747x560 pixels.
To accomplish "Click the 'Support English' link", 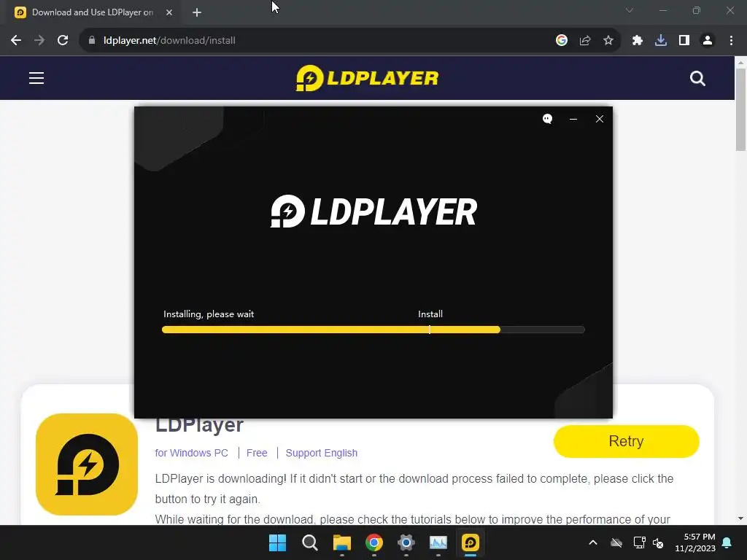I will 322,453.
